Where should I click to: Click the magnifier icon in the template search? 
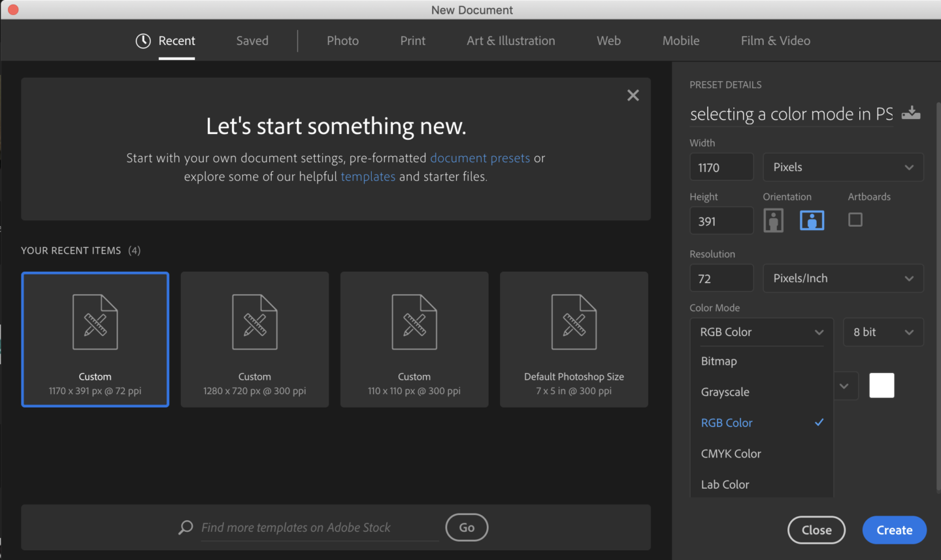click(x=185, y=527)
